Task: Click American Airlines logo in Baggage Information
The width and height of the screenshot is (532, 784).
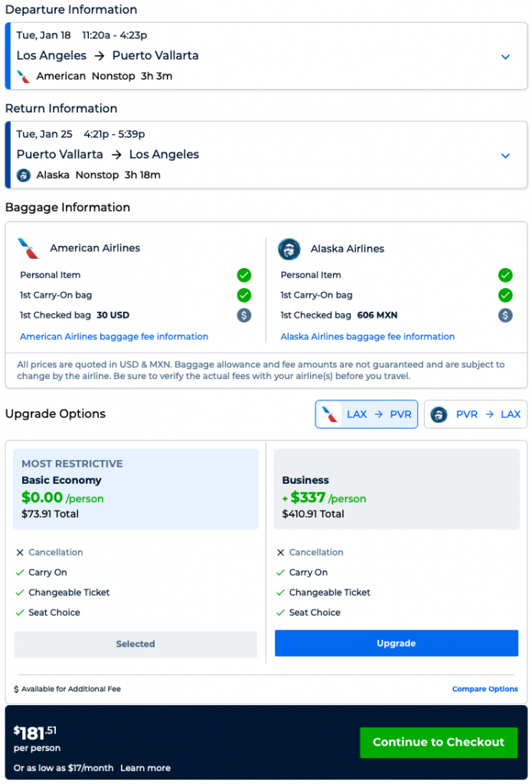Action: (x=28, y=248)
